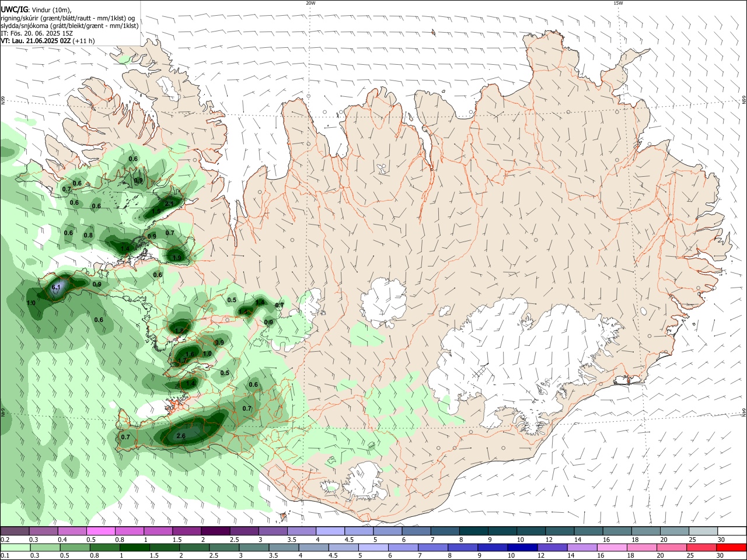Screen dimensions: 747x560
Task: Click the bright red swatch ending the lower legend
Action: click(x=731, y=547)
